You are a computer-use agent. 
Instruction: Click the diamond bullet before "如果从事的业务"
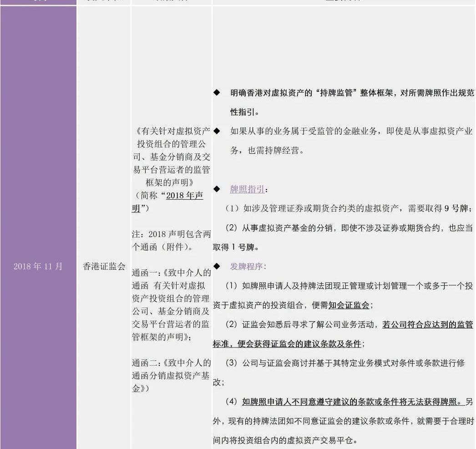[x=217, y=131]
